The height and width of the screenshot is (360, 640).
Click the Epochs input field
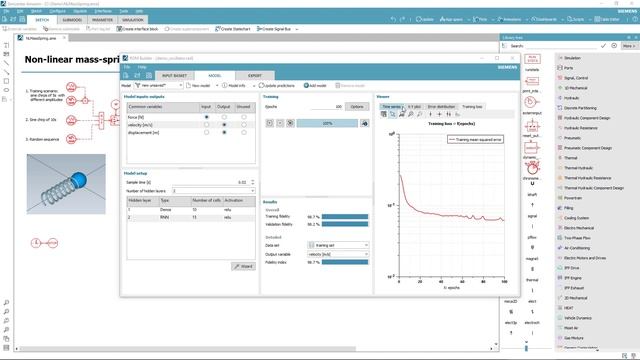click(x=326, y=107)
